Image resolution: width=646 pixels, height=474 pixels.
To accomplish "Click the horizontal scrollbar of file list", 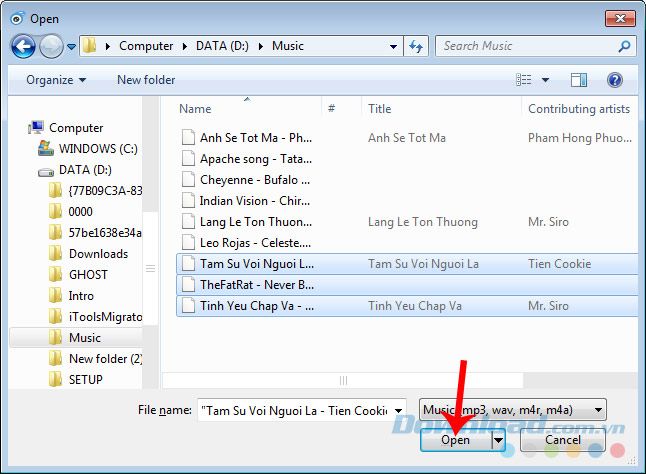I will click(x=343, y=381).
